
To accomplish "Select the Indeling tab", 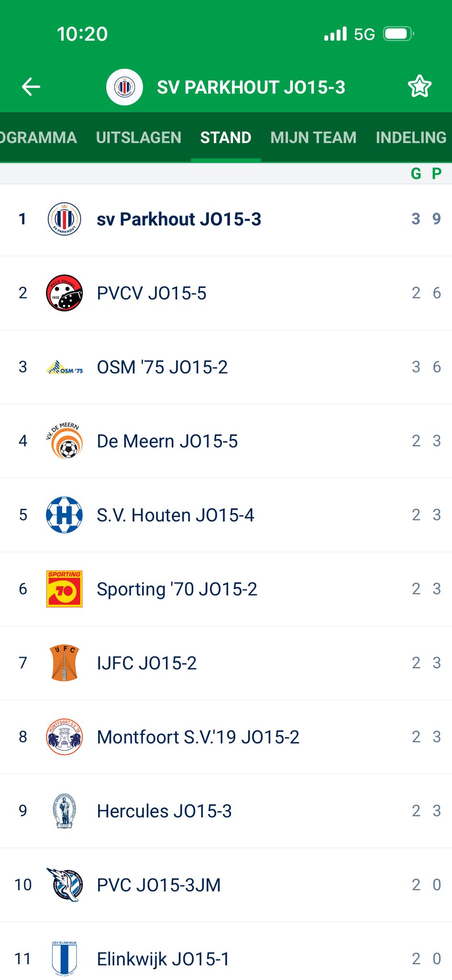I will 411,138.
